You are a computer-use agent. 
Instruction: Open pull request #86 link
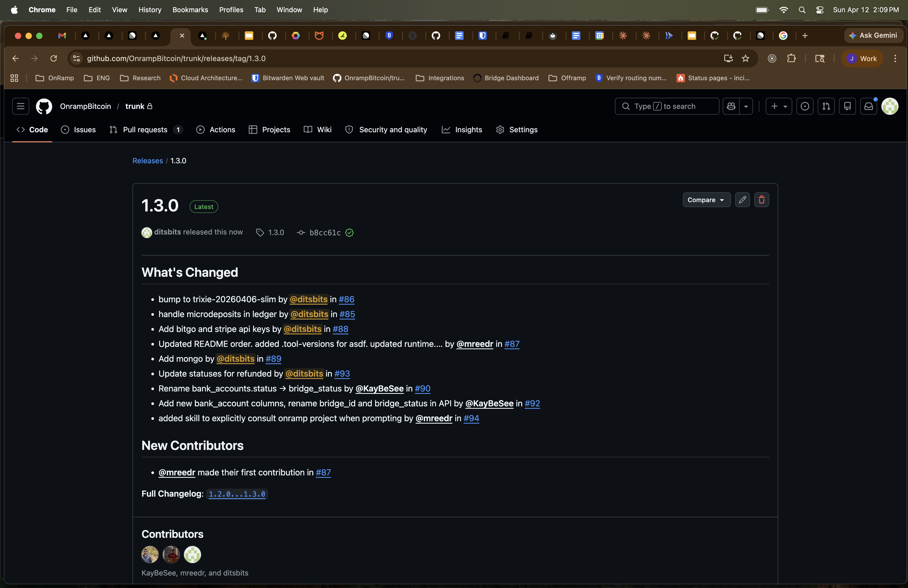click(346, 299)
